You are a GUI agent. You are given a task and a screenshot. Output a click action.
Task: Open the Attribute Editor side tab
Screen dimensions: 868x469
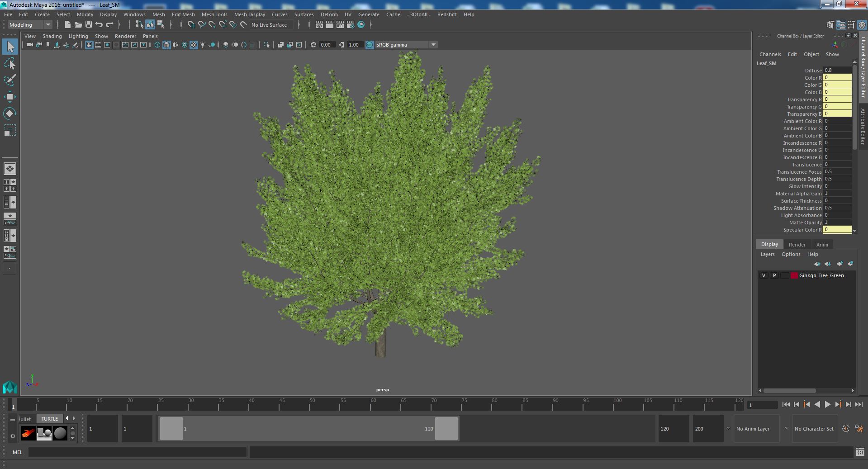coord(863,126)
